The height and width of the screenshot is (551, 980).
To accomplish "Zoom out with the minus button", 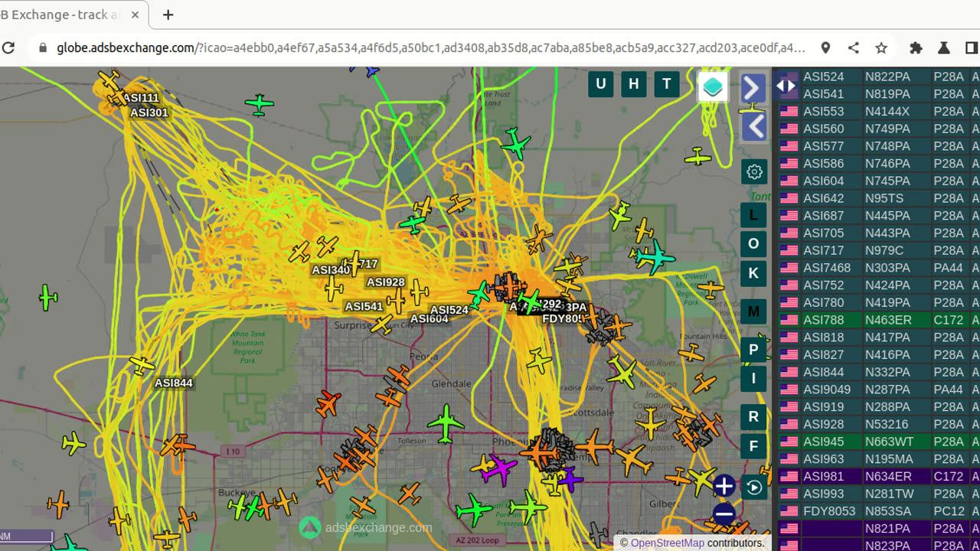I will tap(724, 514).
